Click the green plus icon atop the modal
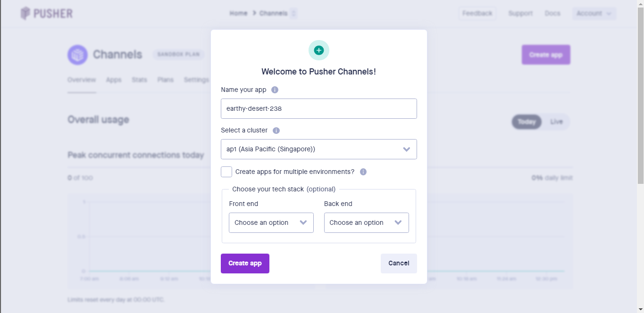 click(x=318, y=50)
